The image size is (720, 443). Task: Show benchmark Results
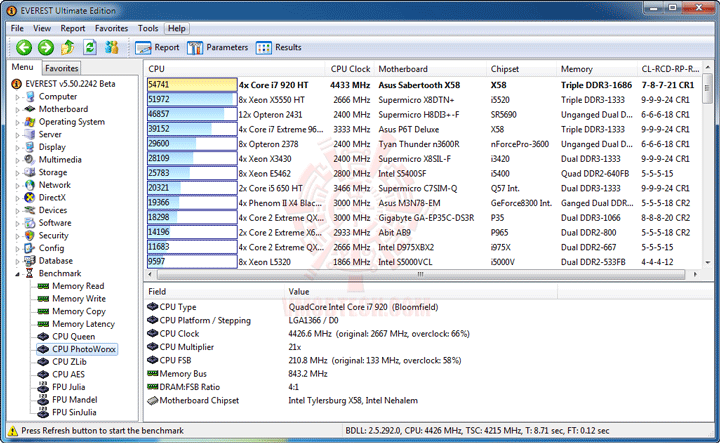pos(279,48)
